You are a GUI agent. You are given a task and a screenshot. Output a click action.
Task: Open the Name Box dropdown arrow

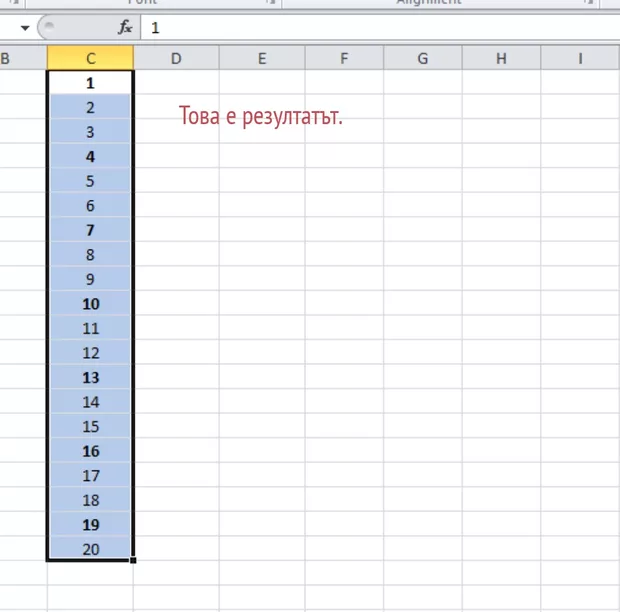click(x=25, y=28)
